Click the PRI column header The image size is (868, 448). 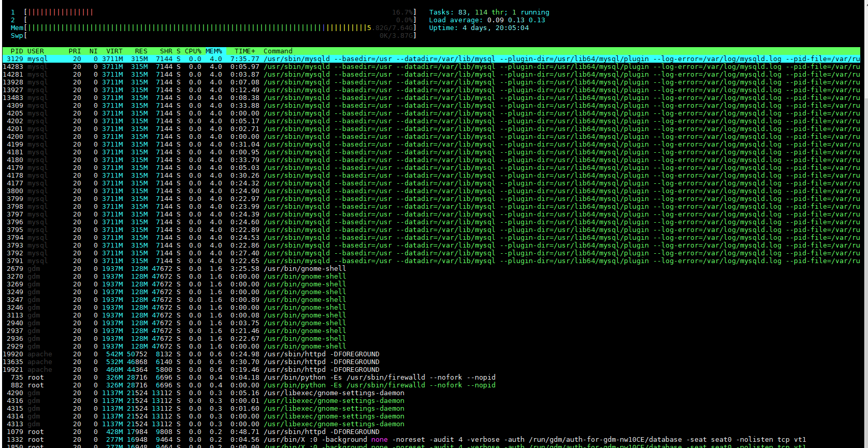tap(75, 51)
